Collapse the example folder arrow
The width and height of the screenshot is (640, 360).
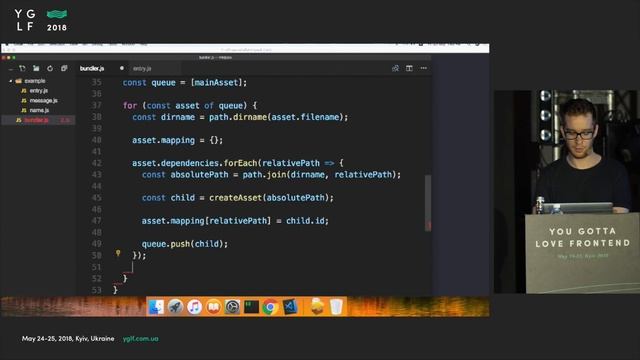11,81
